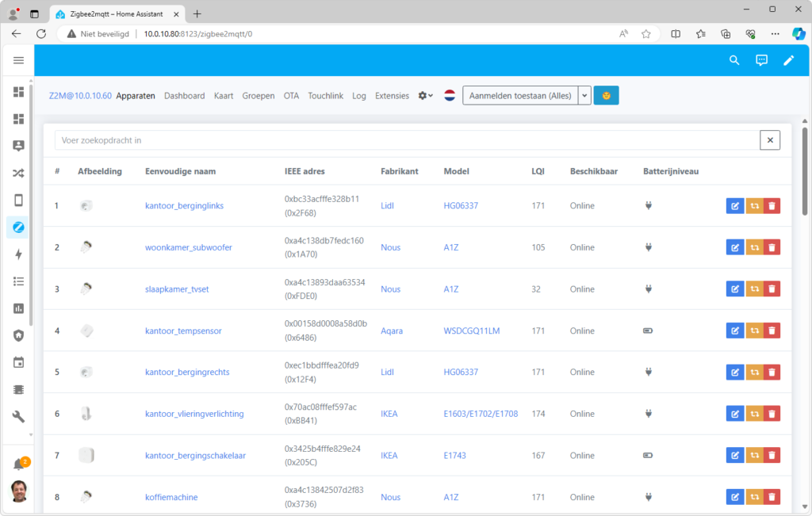Open the permit join device selection arrow
Viewport: 812px width, 516px height.
point(585,96)
